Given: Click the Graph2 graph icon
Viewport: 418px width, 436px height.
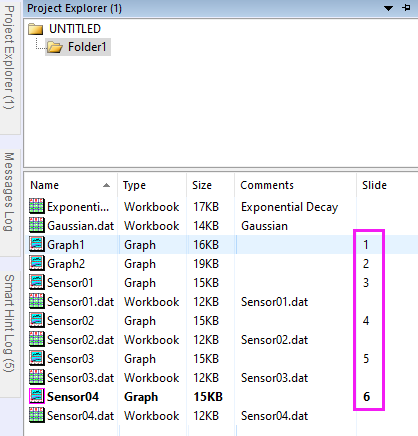Looking at the screenshot, I should pos(36,263).
